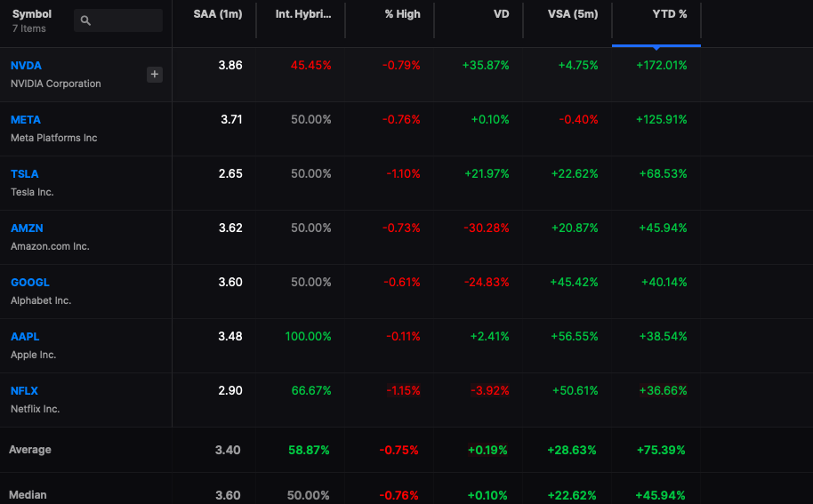Click NVDA VD value +35.87%
The height and width of the screenshot is (504, 813).
click(x=486, y=65)
